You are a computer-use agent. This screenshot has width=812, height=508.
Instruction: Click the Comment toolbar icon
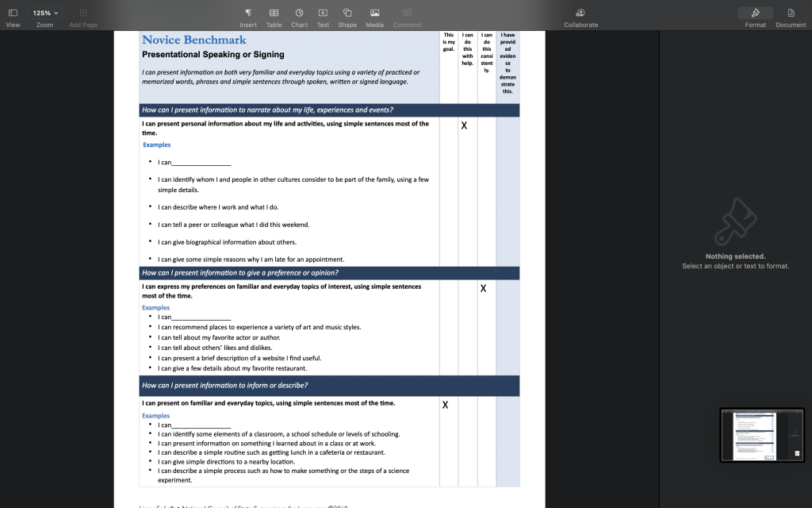tap(407, 13)
